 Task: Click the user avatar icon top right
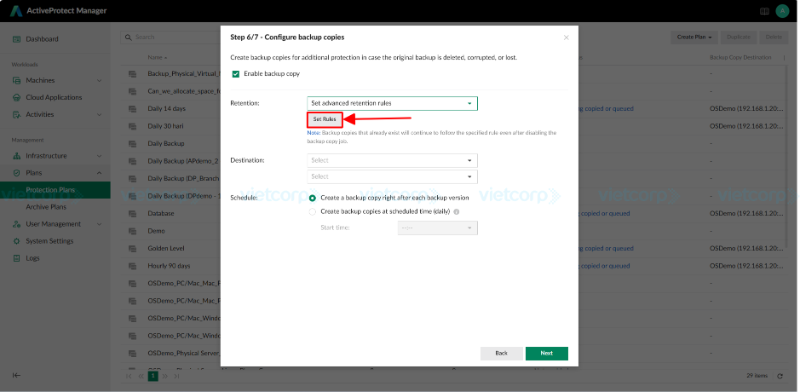(782, 11)
